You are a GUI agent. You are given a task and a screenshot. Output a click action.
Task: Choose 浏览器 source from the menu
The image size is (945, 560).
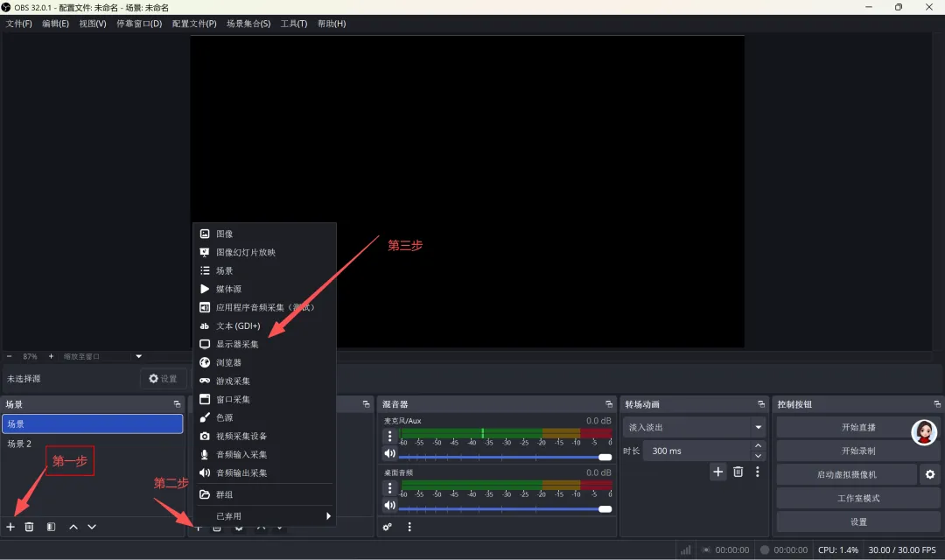click(x=264, y=363)
